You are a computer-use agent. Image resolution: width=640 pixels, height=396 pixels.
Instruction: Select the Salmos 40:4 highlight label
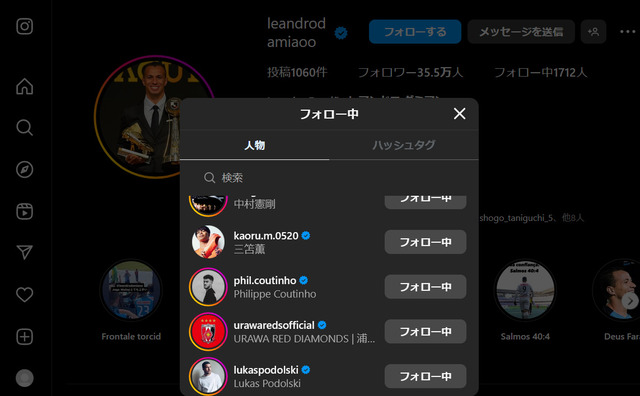pyautogui.click(x=525, y=336)
